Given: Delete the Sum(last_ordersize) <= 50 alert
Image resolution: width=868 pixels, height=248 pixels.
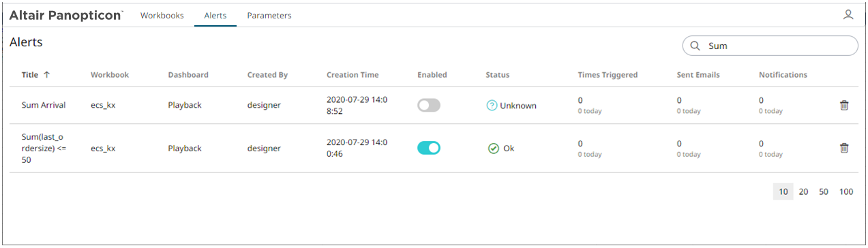Looking at the screenshot, I should (843, 148).
